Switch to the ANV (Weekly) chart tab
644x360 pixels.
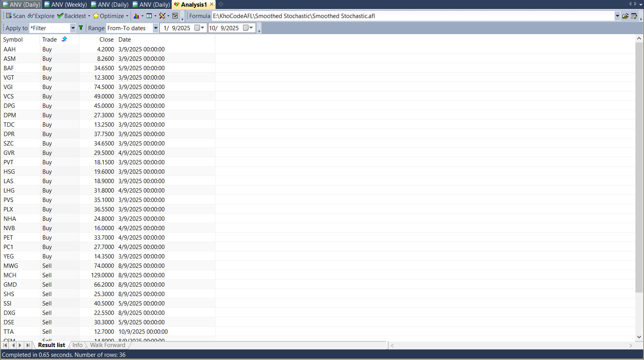(x=65, y=5)
